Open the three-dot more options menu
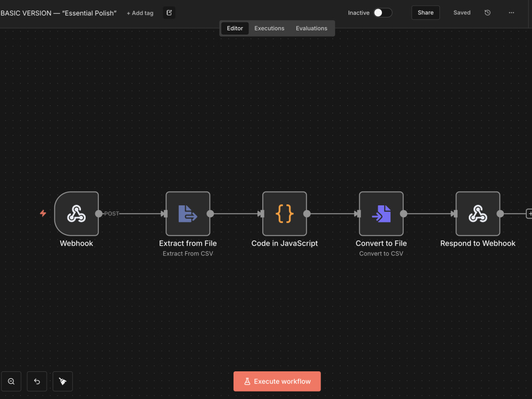 pyautogui.click(x=511, y=13)
